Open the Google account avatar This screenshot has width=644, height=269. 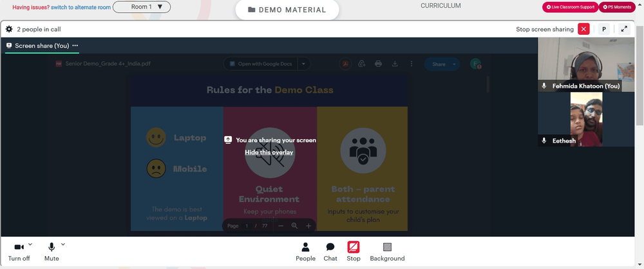pos(476,64)
